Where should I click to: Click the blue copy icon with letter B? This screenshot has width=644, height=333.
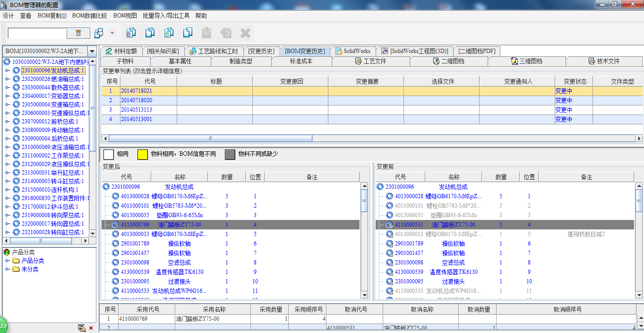(131, 33)
